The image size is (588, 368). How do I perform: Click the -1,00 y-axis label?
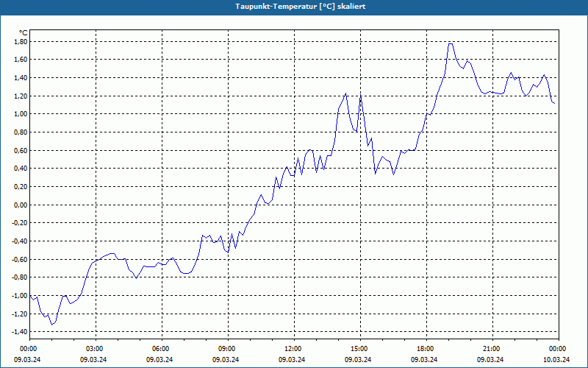pos(20,296)
